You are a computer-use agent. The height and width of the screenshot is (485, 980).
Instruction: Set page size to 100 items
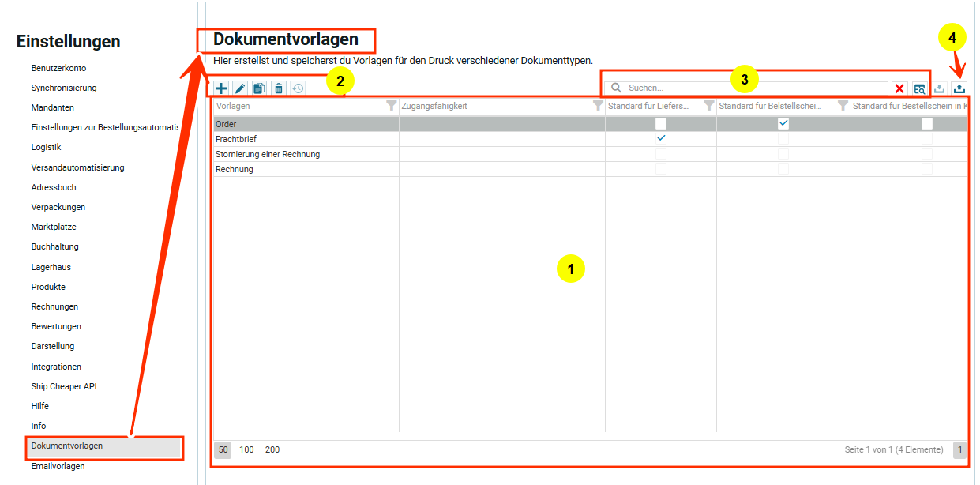point(247,449)
